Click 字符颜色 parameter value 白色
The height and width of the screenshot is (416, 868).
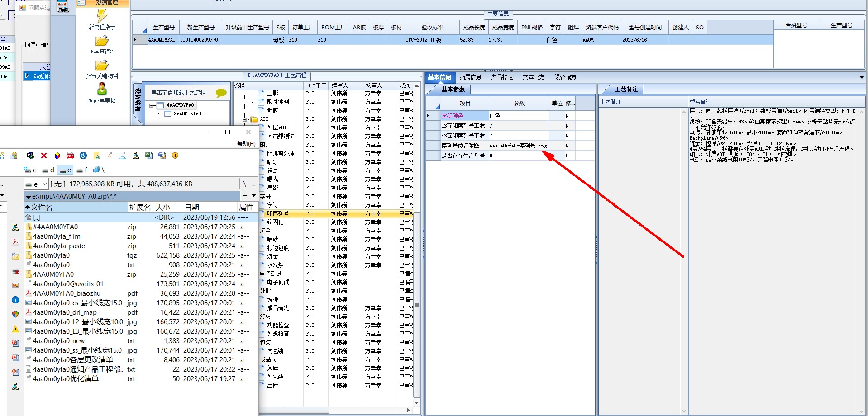pyautogui.click(x=519, y=116)
